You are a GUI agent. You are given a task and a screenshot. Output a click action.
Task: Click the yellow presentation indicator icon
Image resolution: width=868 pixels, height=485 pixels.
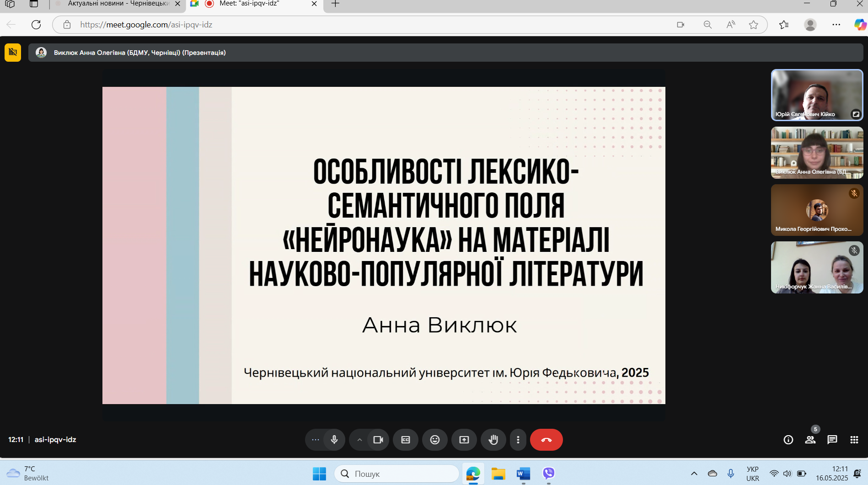(x=13, y=53)
